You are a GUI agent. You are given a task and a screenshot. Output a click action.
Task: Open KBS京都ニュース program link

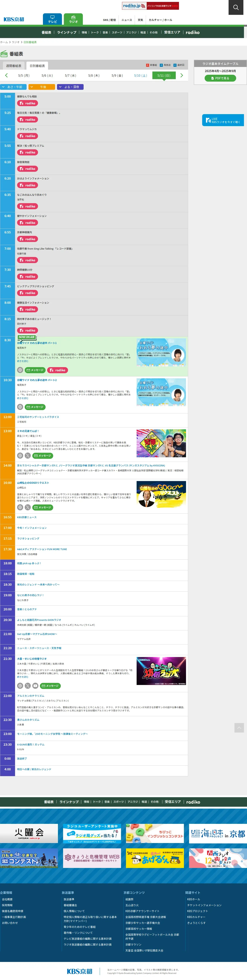27,517
